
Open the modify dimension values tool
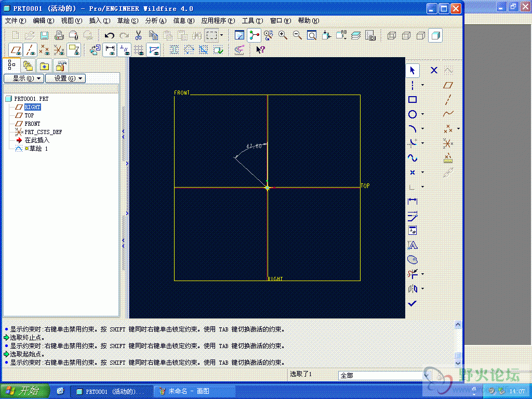tap(413, 216)
